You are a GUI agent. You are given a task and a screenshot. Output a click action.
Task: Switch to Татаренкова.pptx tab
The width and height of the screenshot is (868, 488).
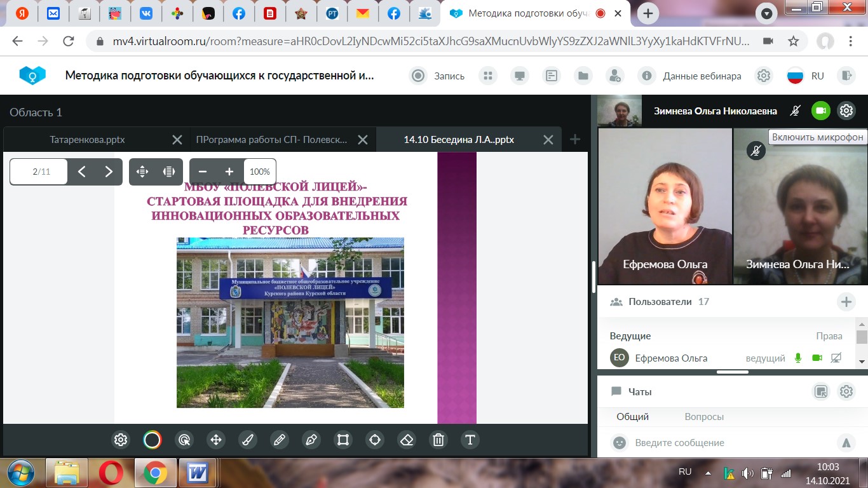click(x=87, y=140)
